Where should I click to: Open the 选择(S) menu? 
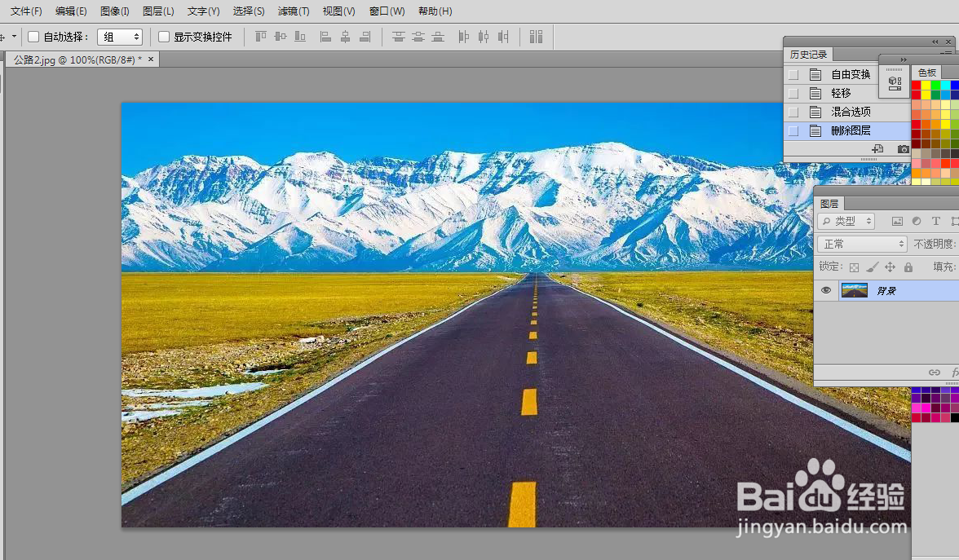tap(248, 11)
